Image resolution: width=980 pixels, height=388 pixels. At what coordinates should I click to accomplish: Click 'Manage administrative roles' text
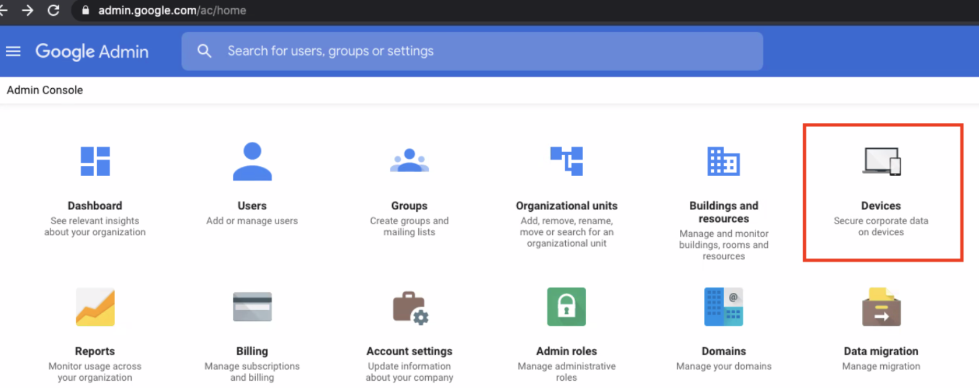click(566, 372)
